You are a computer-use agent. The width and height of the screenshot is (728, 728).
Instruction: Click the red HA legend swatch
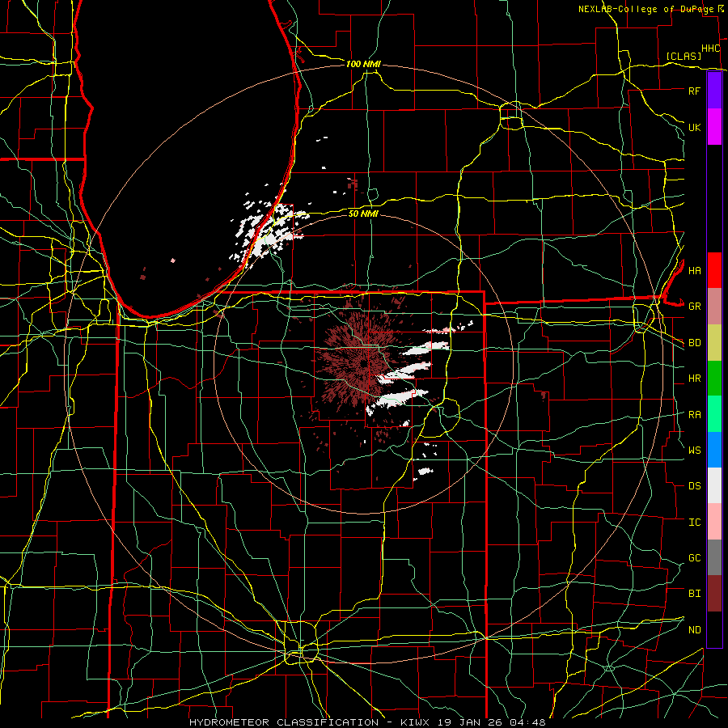pyautogui.click(x=714, y=270)
